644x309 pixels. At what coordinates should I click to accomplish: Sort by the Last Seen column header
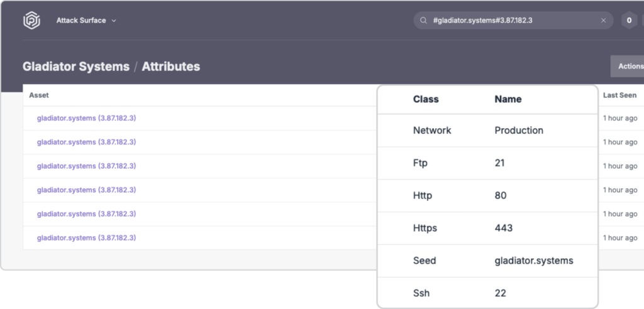tap(619, 95)
